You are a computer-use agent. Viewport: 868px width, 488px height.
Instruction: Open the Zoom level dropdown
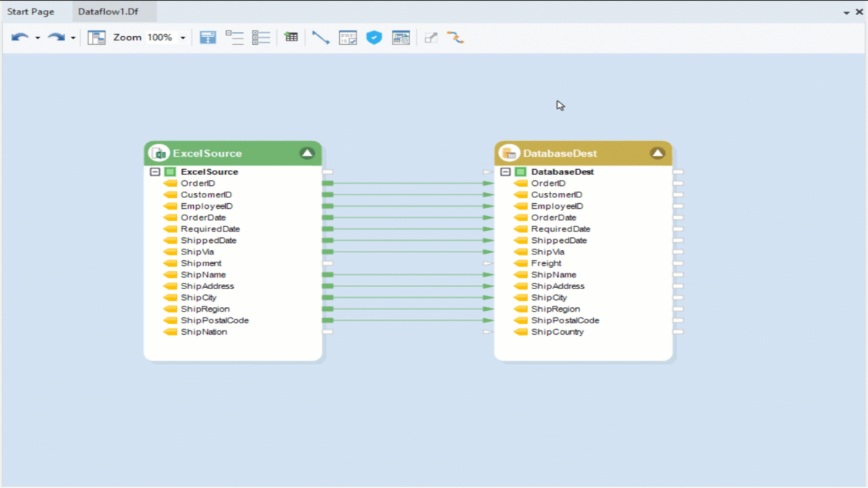183,37
